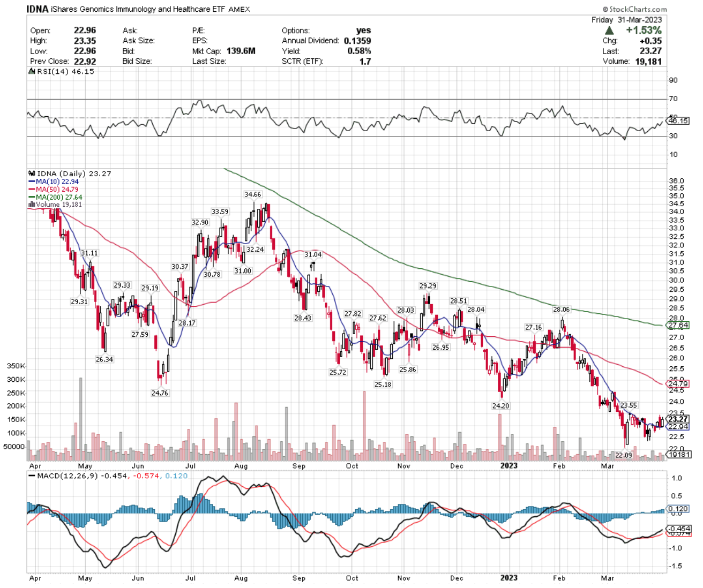Click the Options value yes
This screenshot has width=703, height=588.
[363, 31]
